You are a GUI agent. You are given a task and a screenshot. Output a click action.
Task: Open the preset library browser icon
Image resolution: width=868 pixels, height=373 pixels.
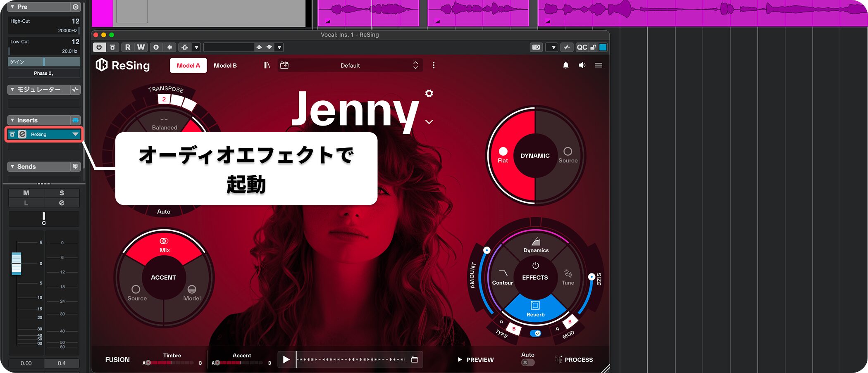click(267, 65)
